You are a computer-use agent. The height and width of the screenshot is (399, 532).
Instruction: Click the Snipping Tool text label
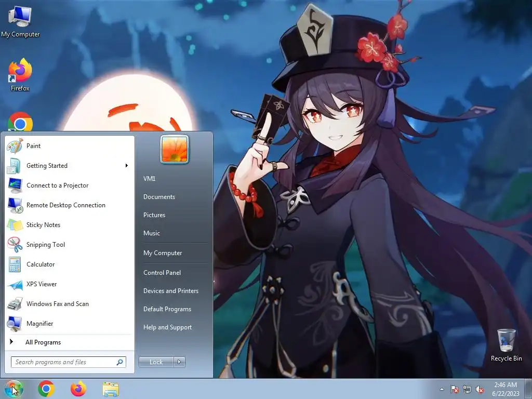coord(46,245)
